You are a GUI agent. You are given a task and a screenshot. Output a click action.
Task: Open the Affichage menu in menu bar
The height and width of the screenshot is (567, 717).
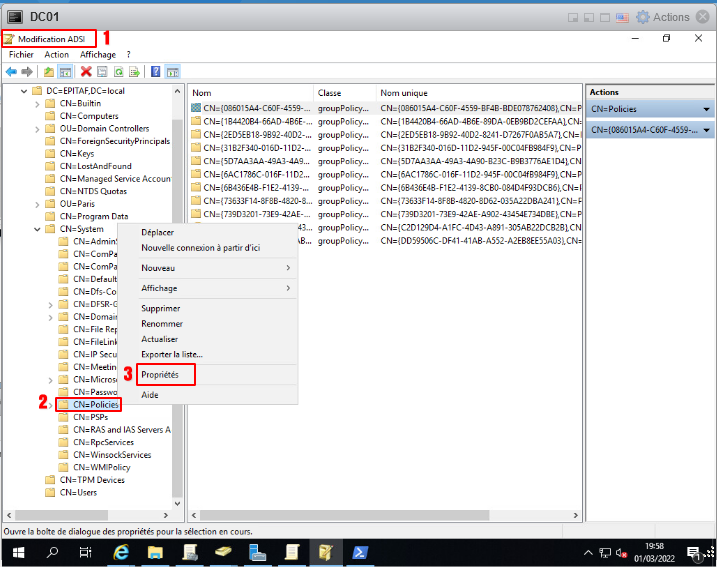(x=98, y=55)
